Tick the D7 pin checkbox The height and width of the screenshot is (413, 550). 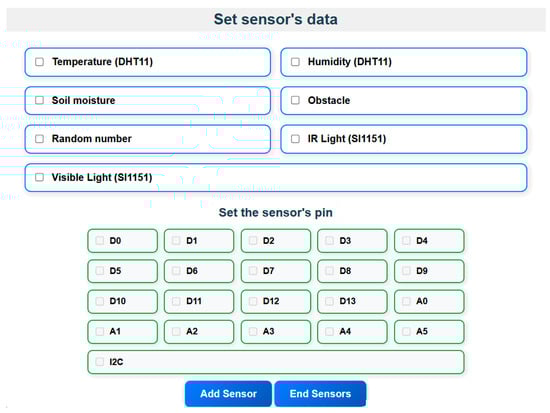point(253,271)
